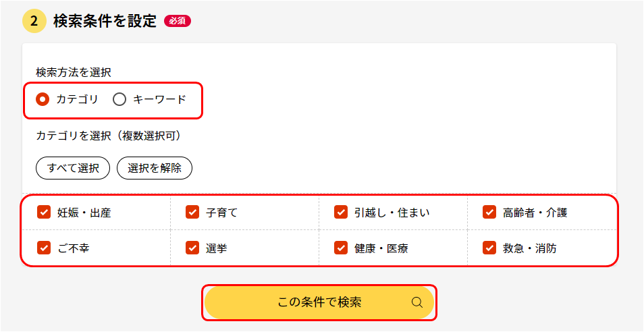Click the 選択を解除 button
This screenshot has height=332, width=644.
coord(155,168)
